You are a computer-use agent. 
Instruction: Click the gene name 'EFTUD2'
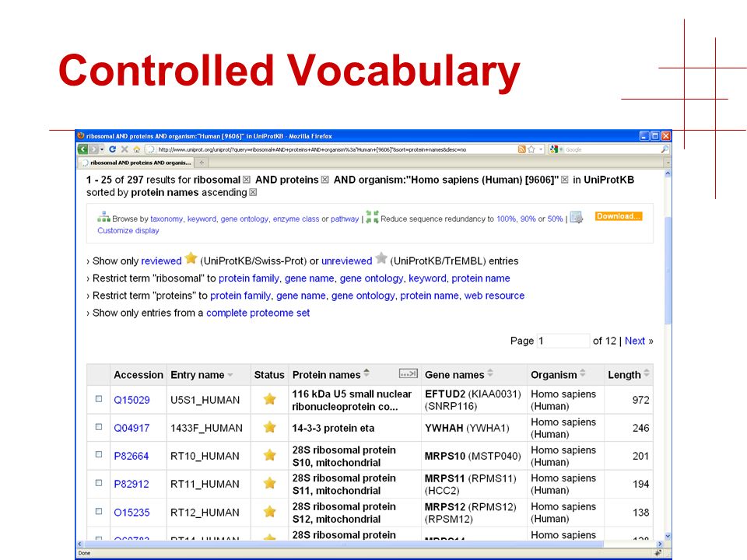coord(445,394)
